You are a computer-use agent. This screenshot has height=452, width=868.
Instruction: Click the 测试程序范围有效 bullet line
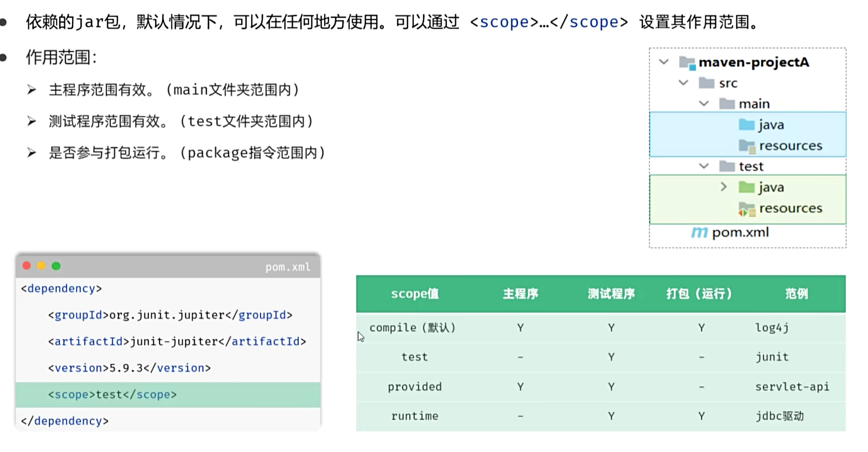181,121
